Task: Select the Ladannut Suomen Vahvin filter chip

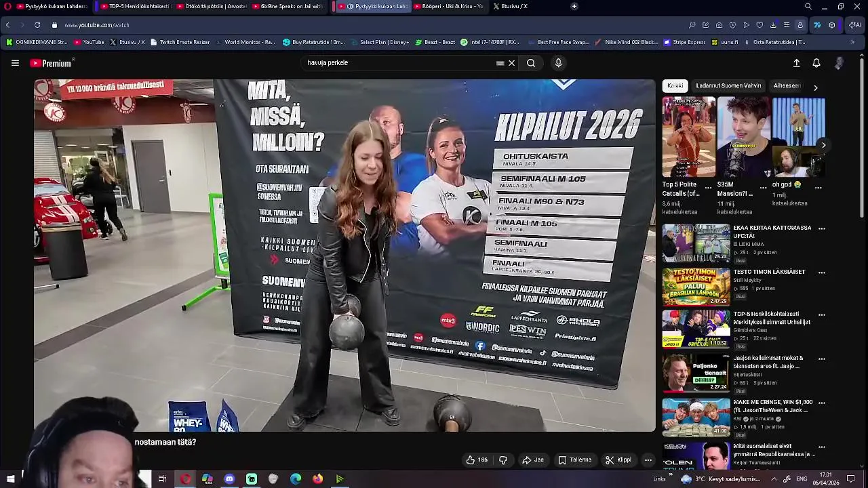Action: (728, 86)
